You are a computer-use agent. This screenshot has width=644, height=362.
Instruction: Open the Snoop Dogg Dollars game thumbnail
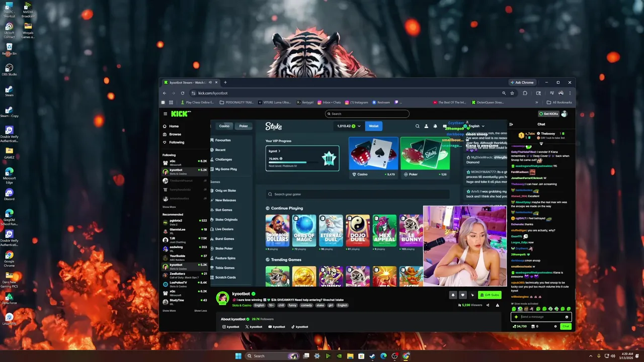coord(278,231)
